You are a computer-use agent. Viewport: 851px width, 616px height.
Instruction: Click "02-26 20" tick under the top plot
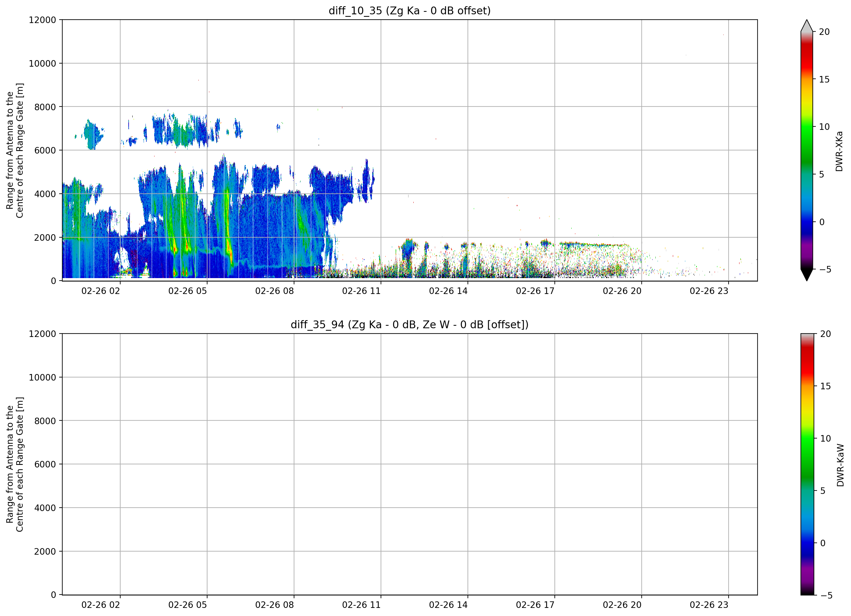[622, 291]
